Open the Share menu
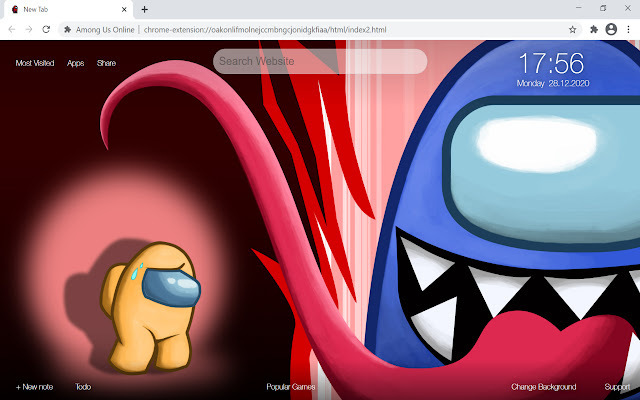 (107, 63)
